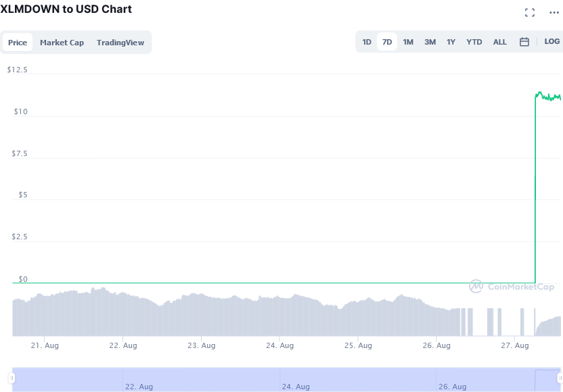The width and height of the screenshot is (563, 392).
Task: Open the TradingView tab
Action: (120, 43)
